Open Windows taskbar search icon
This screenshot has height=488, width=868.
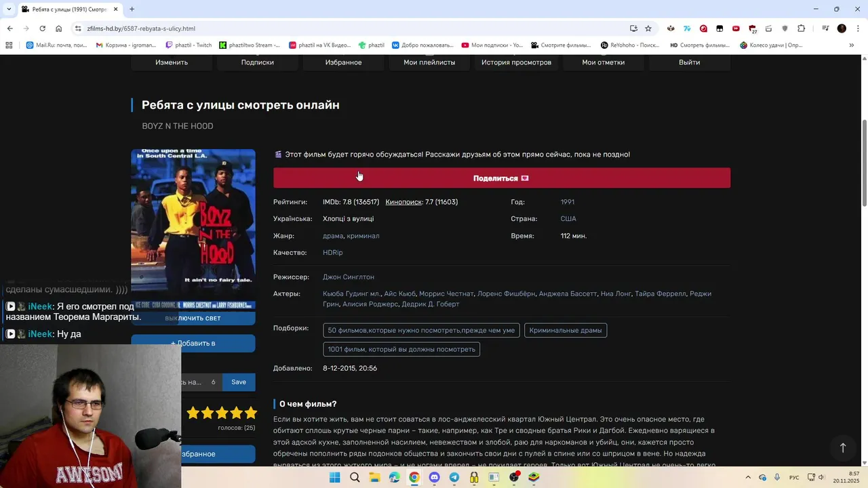coord(355,477)
